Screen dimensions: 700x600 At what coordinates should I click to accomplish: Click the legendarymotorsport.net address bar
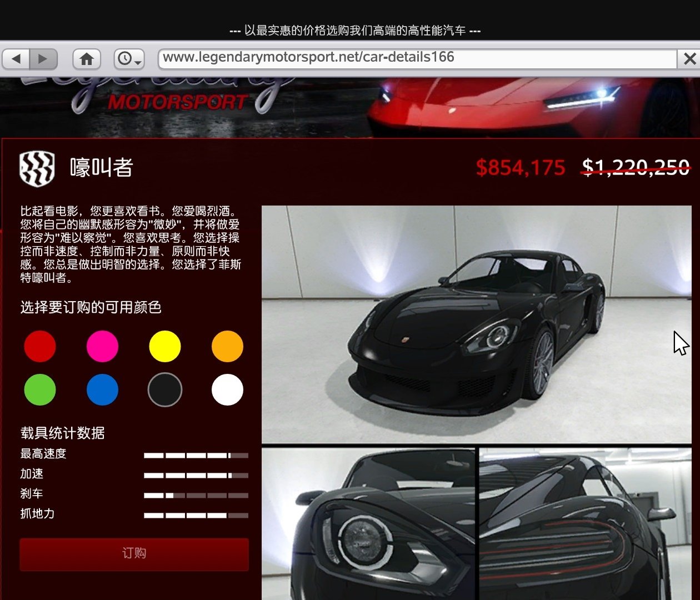[x=417, y=58]
